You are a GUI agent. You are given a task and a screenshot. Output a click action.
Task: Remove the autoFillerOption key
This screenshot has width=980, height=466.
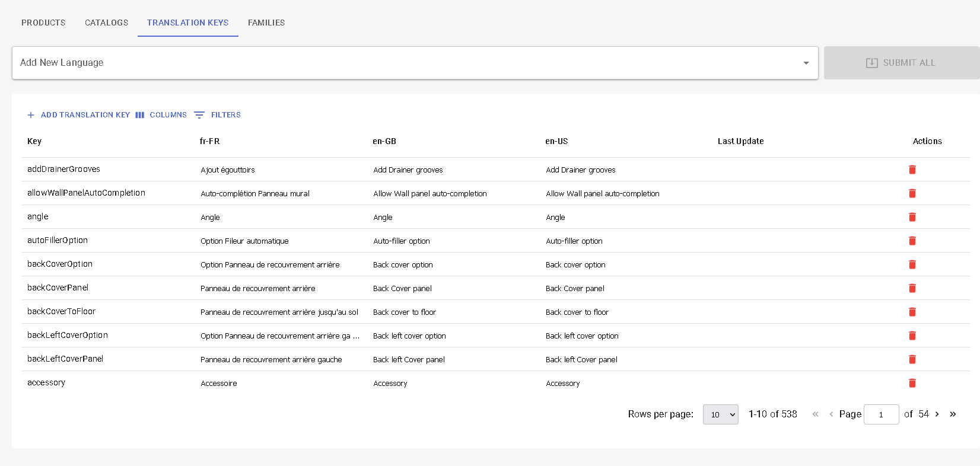pos(912,241)
